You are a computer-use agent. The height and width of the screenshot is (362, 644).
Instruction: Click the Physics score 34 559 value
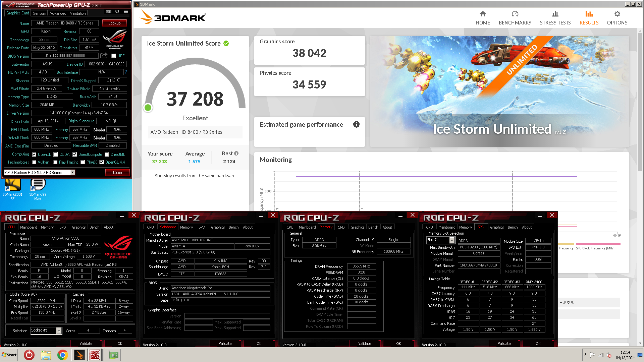tap(309, 84)
